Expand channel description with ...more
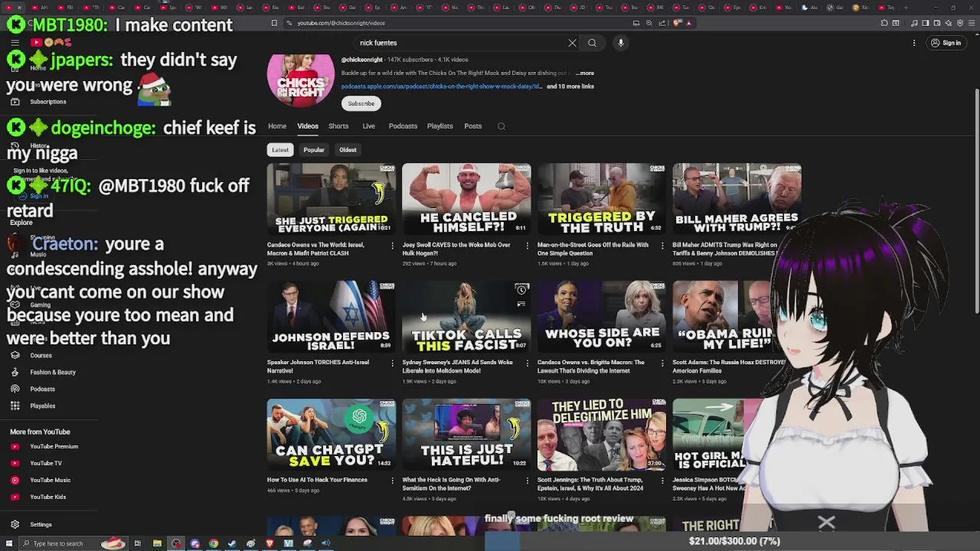 [585, 73]
